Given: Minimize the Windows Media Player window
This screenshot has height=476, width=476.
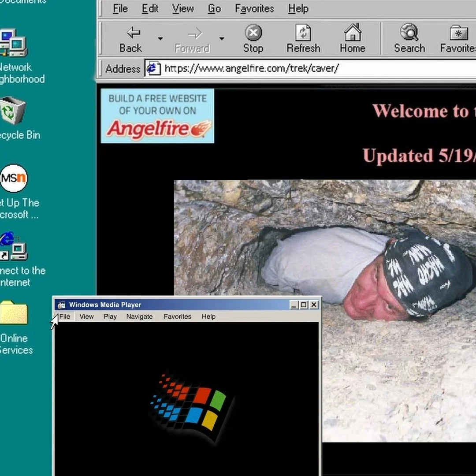Looking at the screenshot, I should tap(294, 305).
